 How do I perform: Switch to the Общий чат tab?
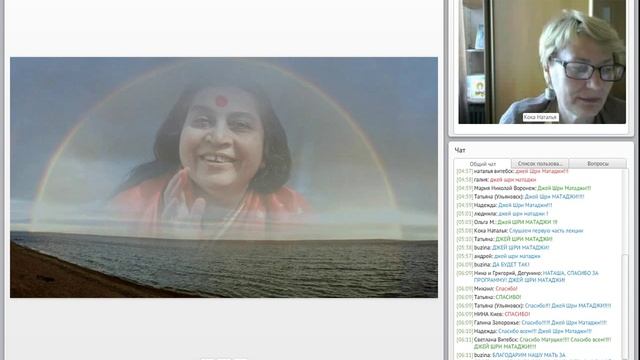(x=482, y=164)
